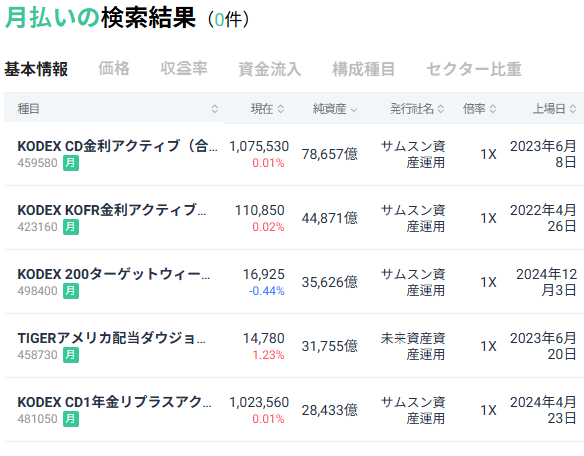Open the 構成種目 tab
Screen dimensions: 584x456
point(364,69)
